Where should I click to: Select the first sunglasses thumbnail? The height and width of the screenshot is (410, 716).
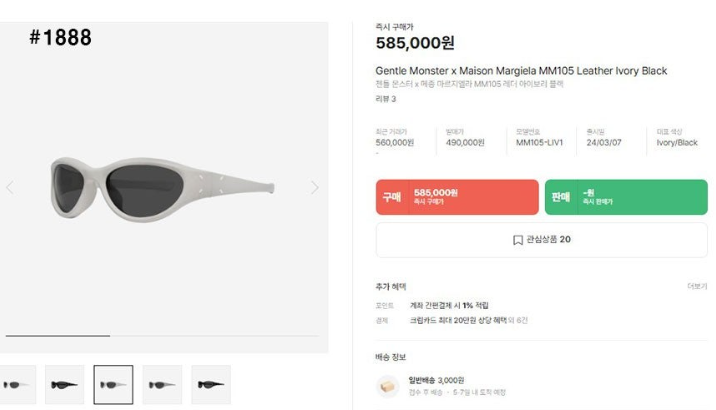[x=17, y=384]
